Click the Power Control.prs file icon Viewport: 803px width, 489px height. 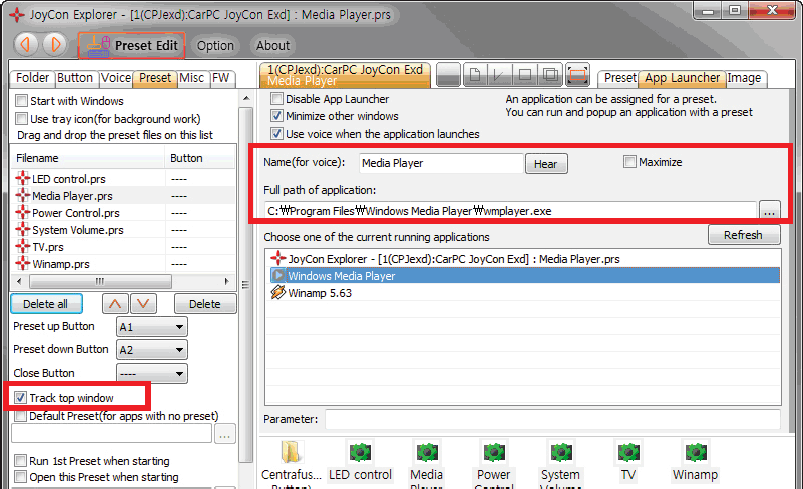click(23, 212)
